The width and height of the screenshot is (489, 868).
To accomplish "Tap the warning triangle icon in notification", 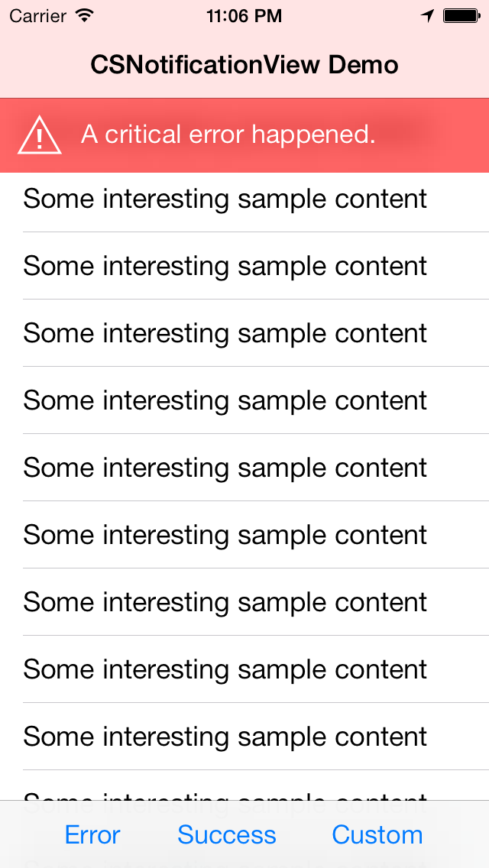I will click(39, 135).
